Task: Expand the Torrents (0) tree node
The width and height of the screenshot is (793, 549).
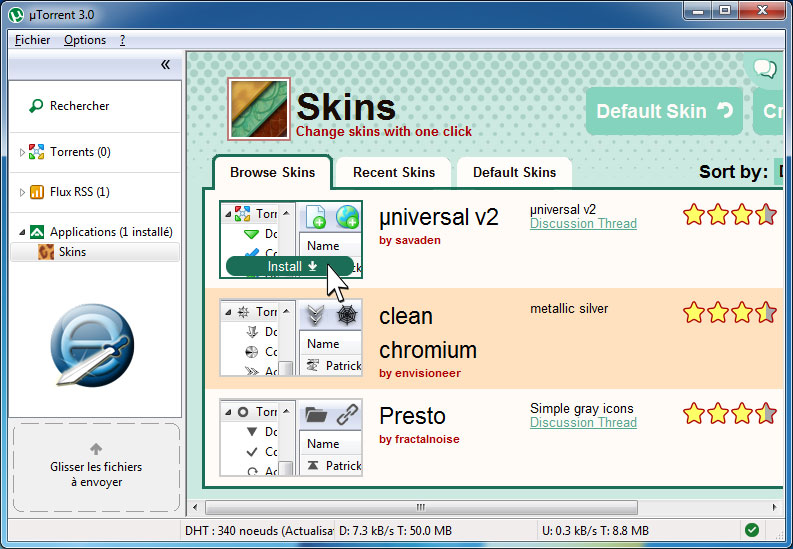Action: coord(22,152)
